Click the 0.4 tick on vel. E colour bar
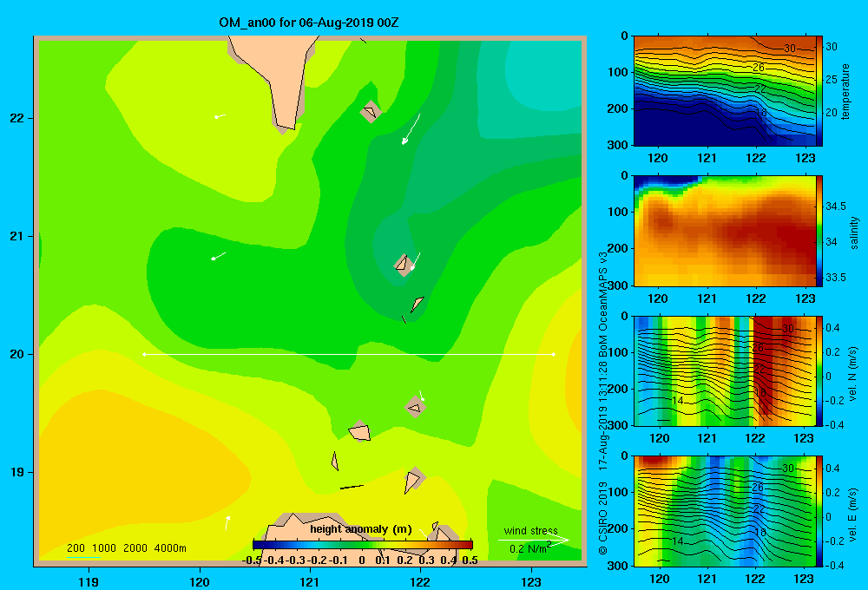 [832, 469]
